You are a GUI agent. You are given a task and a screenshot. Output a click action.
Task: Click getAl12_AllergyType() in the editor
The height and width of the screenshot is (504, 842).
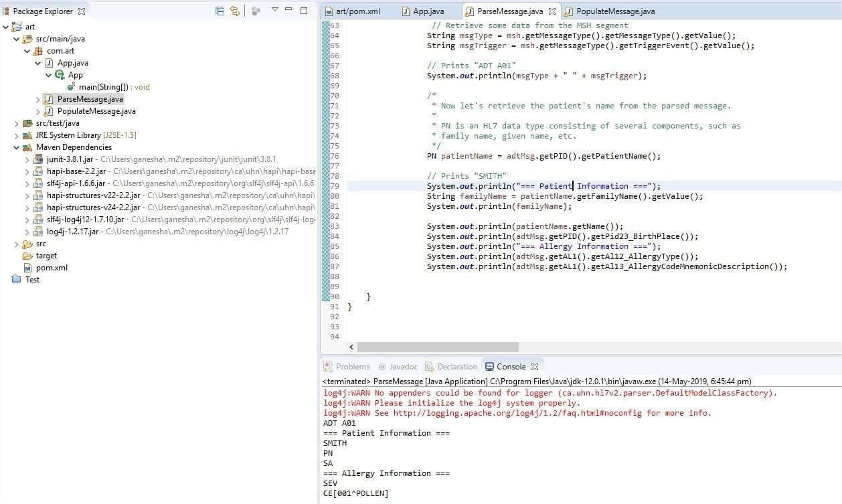641,256
